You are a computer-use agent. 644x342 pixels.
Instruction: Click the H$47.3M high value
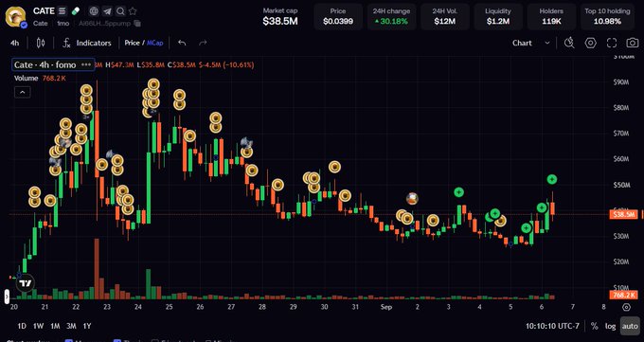tap(119, 65)
